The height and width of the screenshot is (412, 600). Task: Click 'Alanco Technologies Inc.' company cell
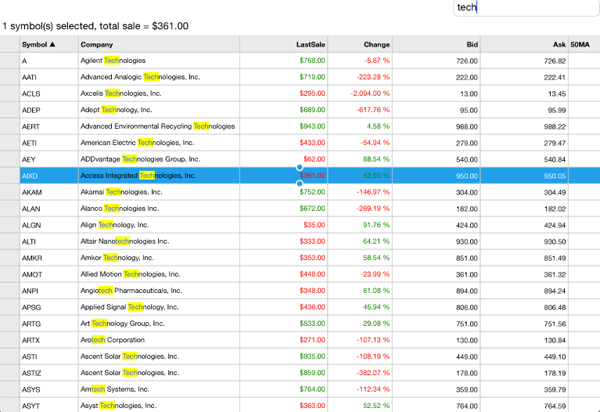point(159,209)
